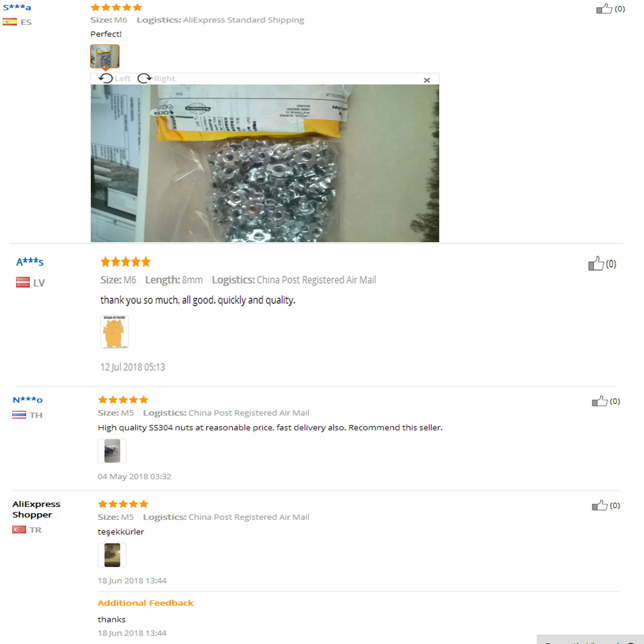Click the Turkey flag next to TR
This screenshot has height=644, width=644.
point(19,530)
